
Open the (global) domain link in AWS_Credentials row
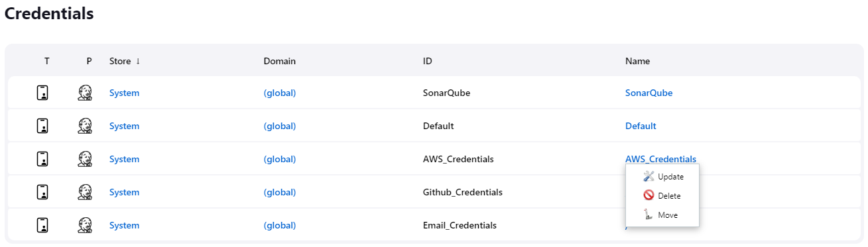(x=280, y=159)
